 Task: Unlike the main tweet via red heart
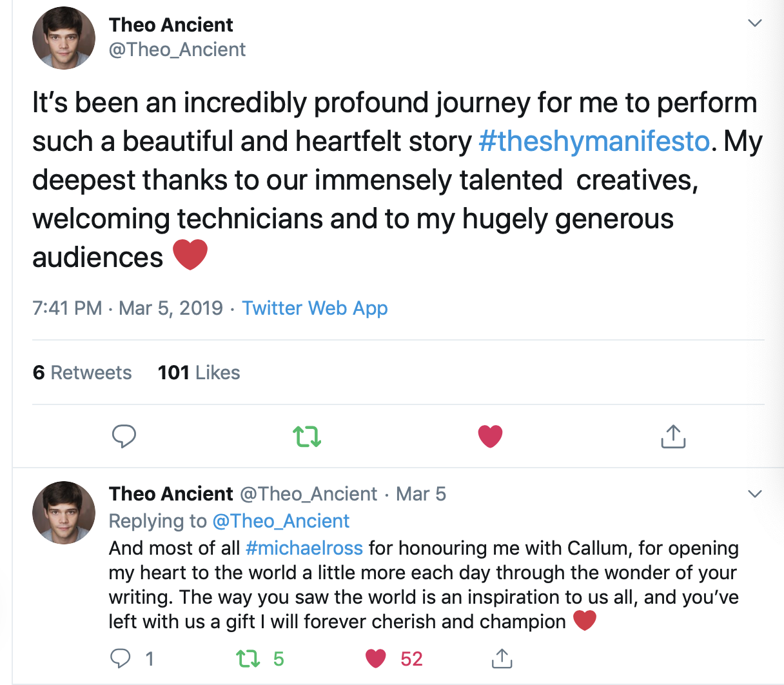tap(490, 437)
